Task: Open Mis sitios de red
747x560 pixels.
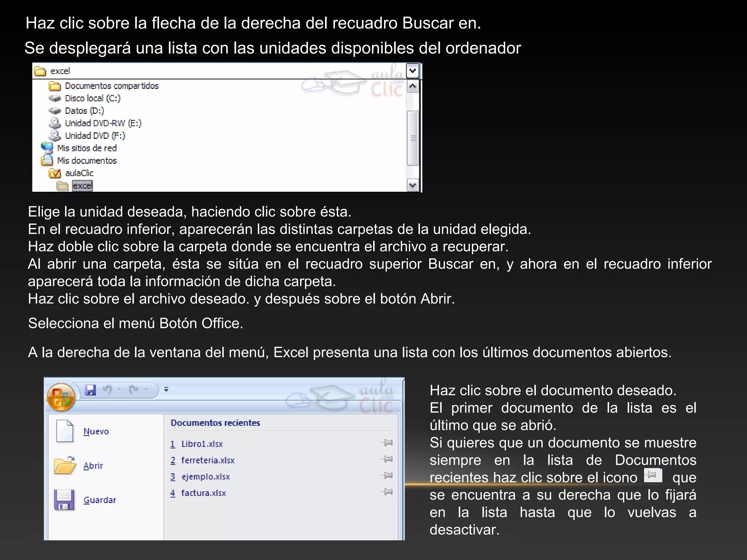Action: point(87,148)
